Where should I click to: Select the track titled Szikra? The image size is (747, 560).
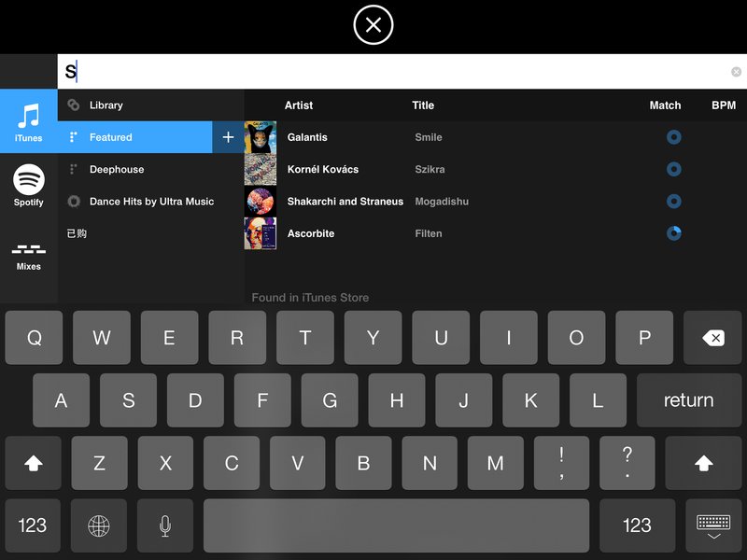[430, 169]
